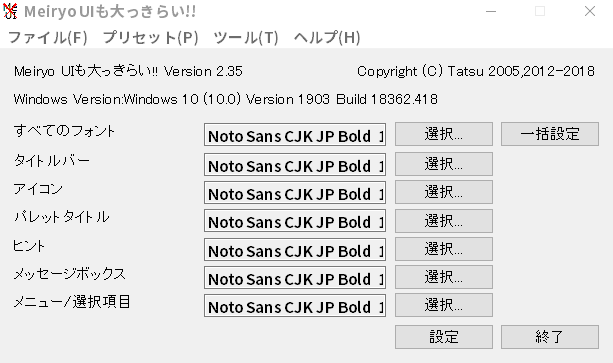Click 選択... button for すべてのフォント
The height and width of the screenshot is (363, 613).
point(444,134)
